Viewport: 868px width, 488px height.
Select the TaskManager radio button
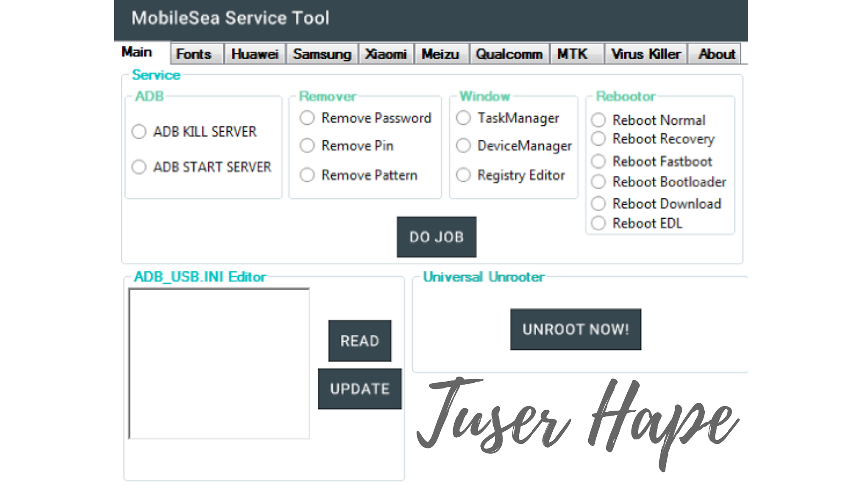coord(463,118)
